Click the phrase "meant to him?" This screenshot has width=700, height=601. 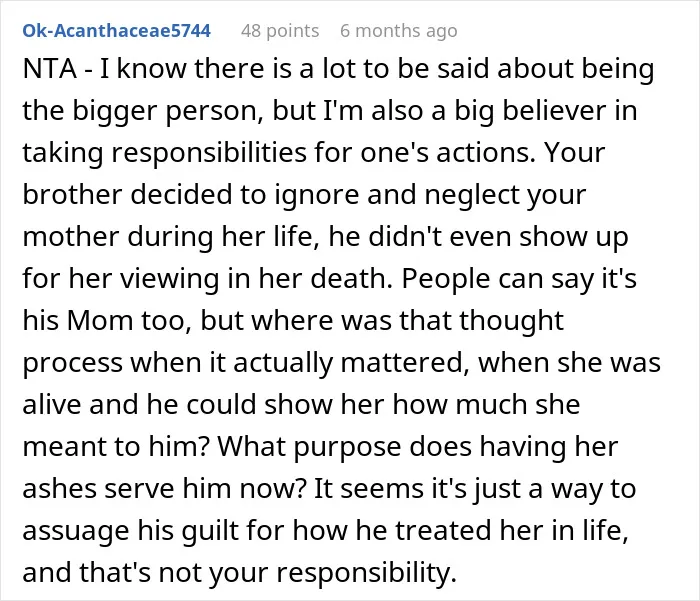(116, 447)
